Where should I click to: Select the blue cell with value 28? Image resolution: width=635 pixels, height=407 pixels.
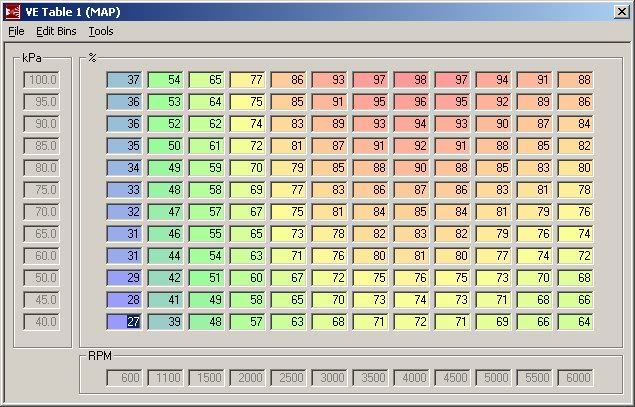coord(127,298)
